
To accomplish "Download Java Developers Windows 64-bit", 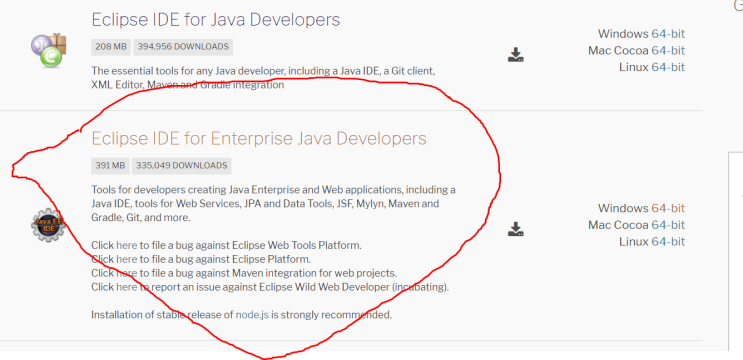I will coord(668,34).
